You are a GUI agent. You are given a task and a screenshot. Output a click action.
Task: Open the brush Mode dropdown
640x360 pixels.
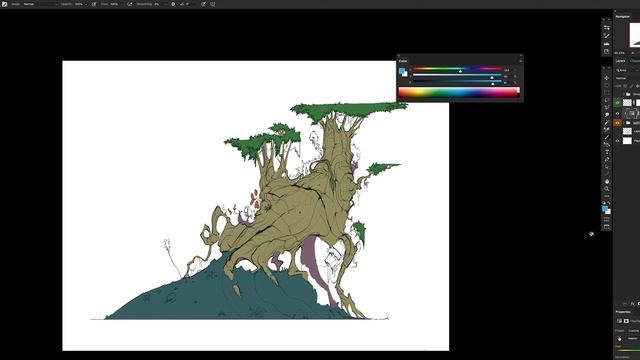pos(40,4)
